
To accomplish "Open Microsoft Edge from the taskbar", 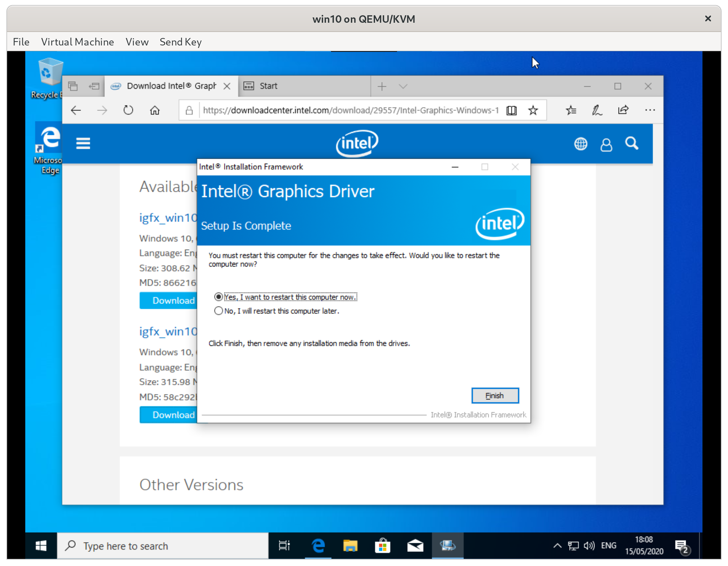I will click(x=318, y=546).
